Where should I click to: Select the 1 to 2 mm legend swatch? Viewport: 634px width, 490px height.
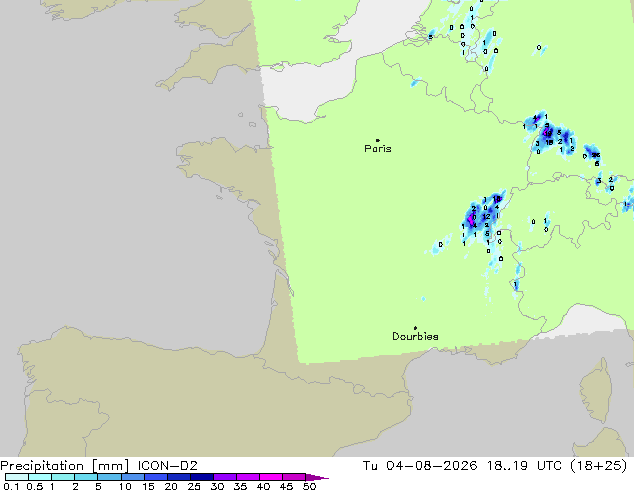pyautogui.click(x=63, y=477)
